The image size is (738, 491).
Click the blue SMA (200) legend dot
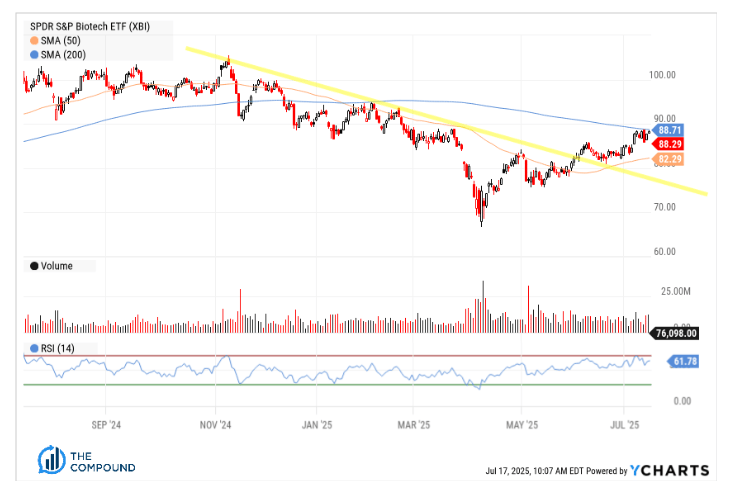coord(34,55)
